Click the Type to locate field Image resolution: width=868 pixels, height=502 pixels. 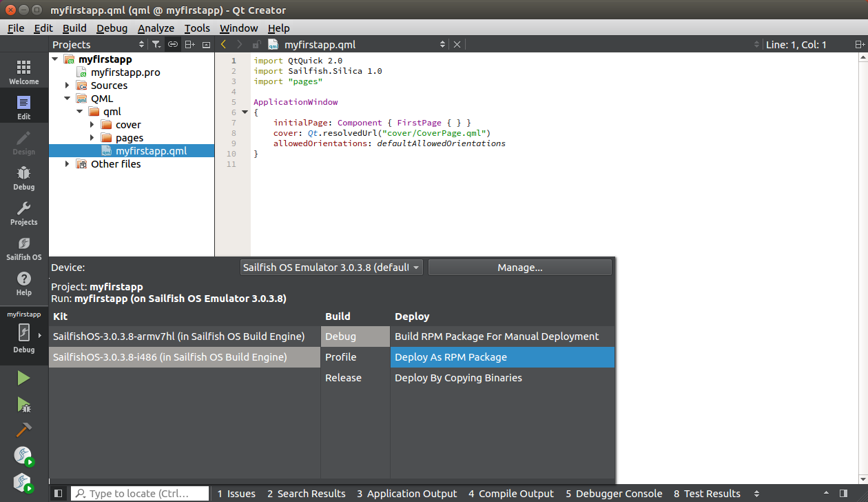[x=140, y=494]
